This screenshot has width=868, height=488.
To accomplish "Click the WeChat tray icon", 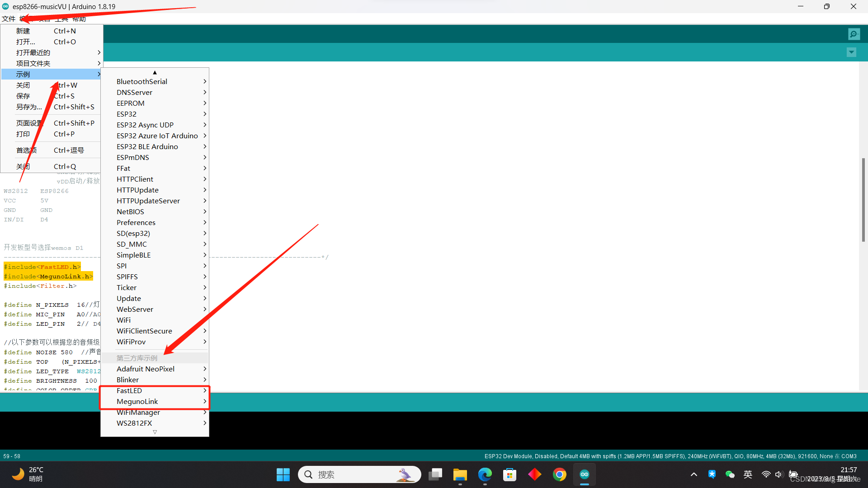I will [730, 474].
